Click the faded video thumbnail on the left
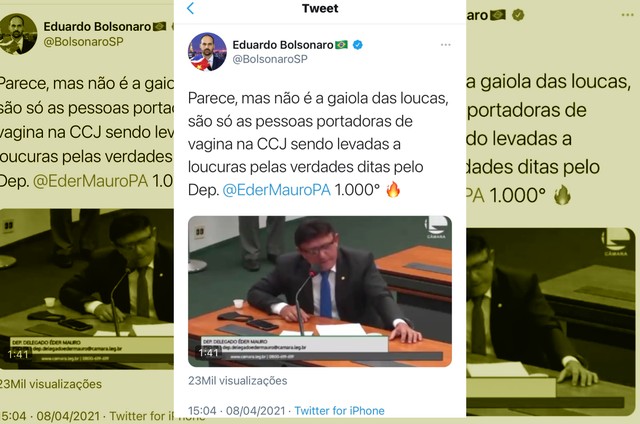This screenshot has width=640, height=424. click(x=87, y=289)
